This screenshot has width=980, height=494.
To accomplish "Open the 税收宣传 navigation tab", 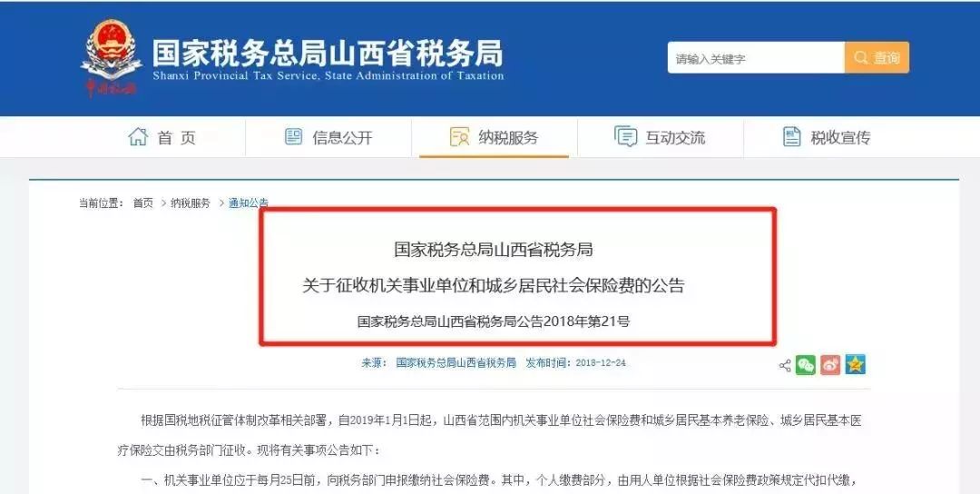I will (x=827, y=137).
